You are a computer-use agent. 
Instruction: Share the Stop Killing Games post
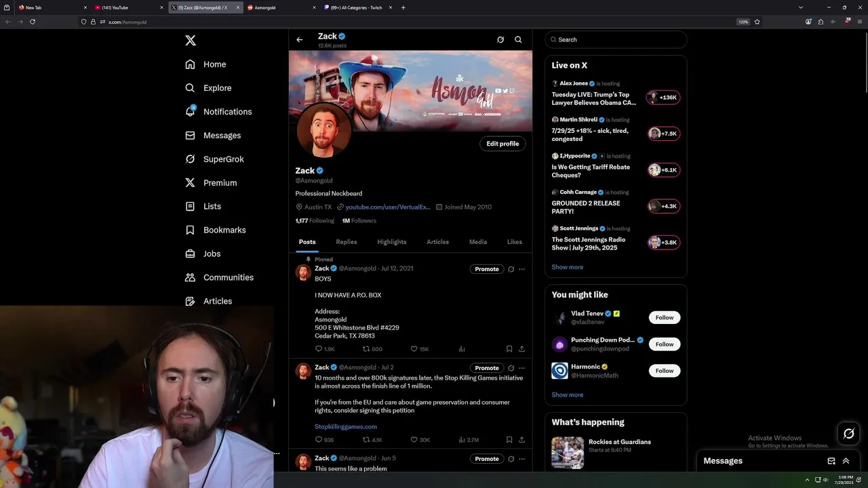(521, 440)
